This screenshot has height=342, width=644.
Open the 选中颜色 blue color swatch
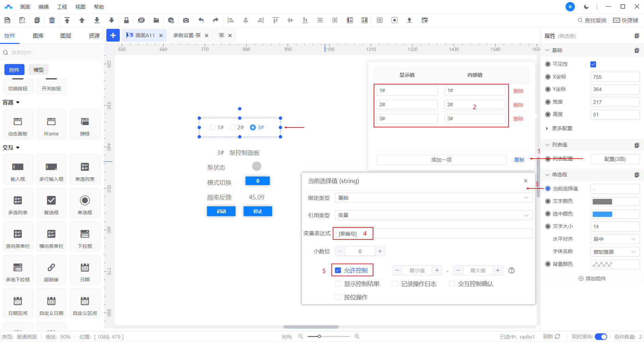click(x=602, y=214)
